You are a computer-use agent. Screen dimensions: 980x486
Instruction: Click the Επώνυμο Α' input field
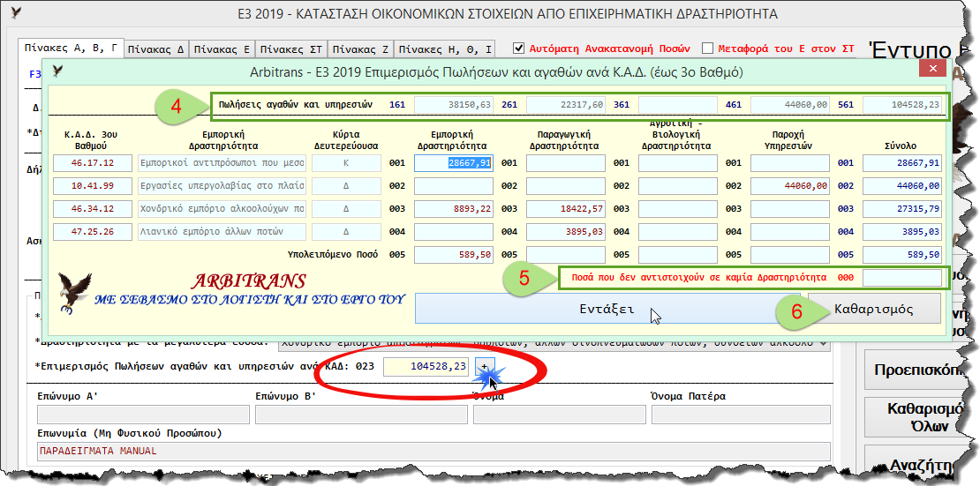[x=143, y=415]
